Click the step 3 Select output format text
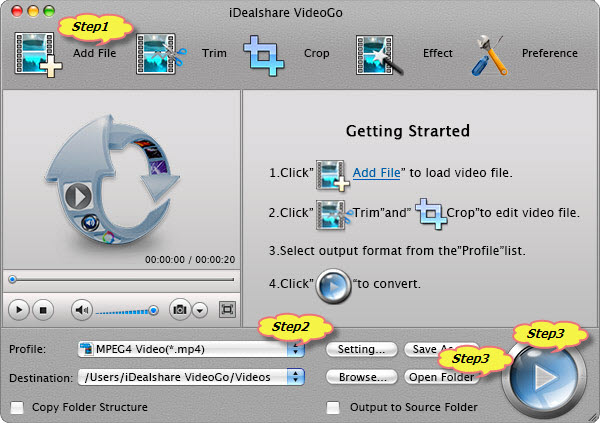Image resolution: width=600 pixels, height=423 pixels. [397, 251]
